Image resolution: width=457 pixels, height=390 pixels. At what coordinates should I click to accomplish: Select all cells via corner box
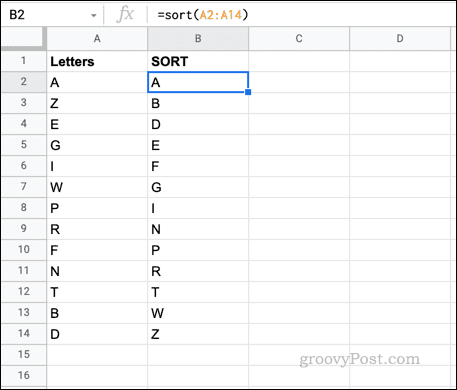click(x=24, y=38)
